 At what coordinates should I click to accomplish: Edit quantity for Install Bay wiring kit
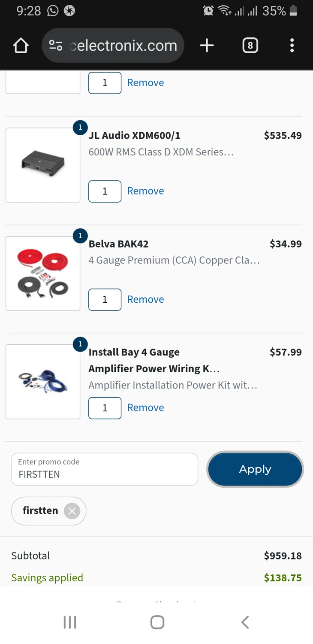(105, 407)
